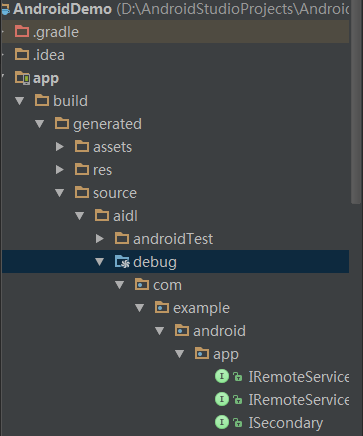The image size is (363, 436).
Task: Click the AndroidDemo project icon
Action: (x=5, y=9)
